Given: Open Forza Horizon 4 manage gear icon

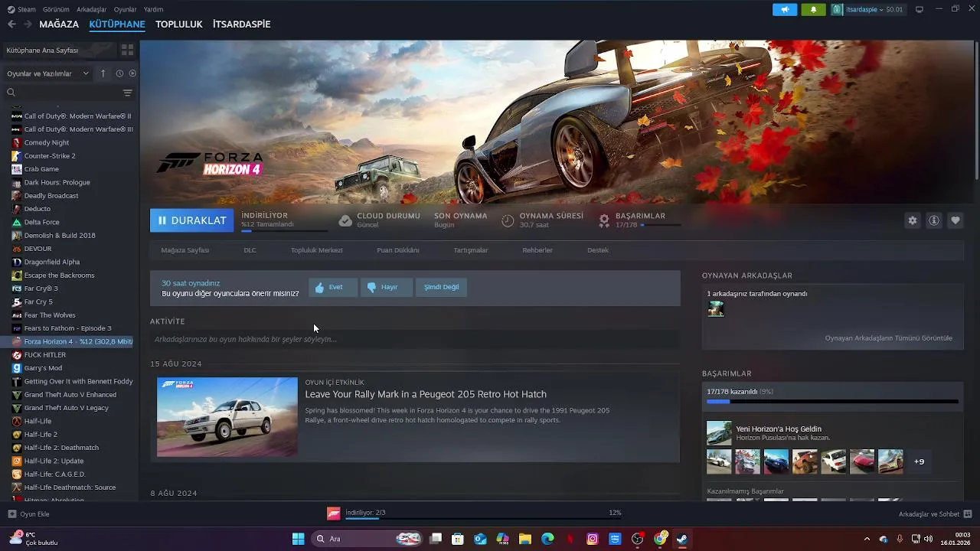Looking at the screenshot, I should [913, 220].
